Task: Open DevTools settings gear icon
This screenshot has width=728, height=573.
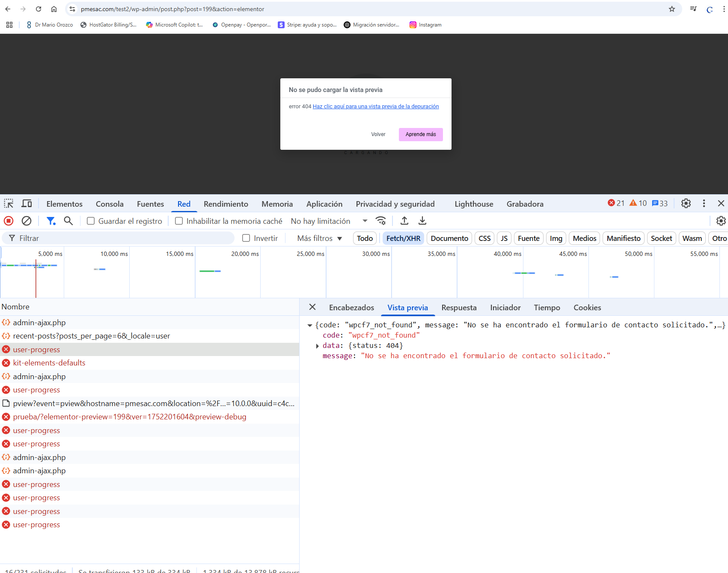Action: coord(686,204)
